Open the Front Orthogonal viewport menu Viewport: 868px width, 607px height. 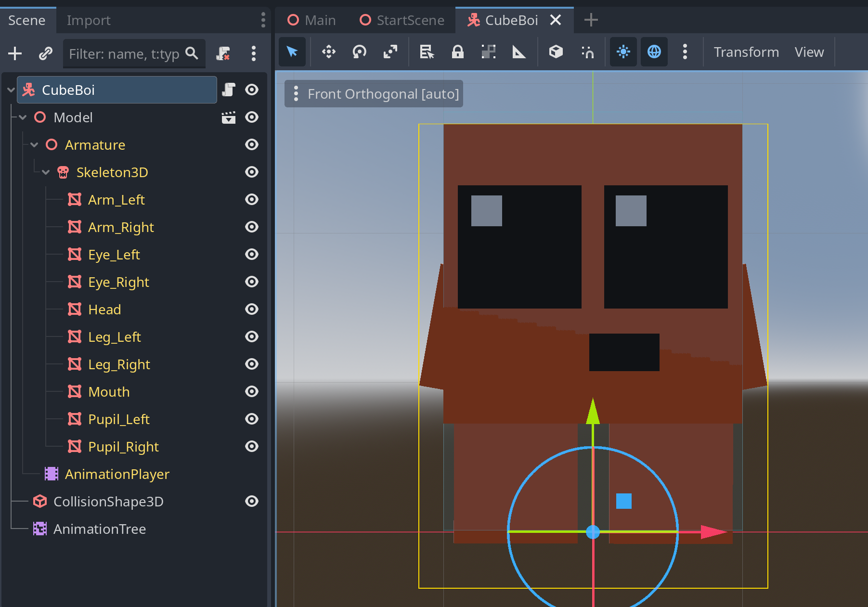point(296,93)
